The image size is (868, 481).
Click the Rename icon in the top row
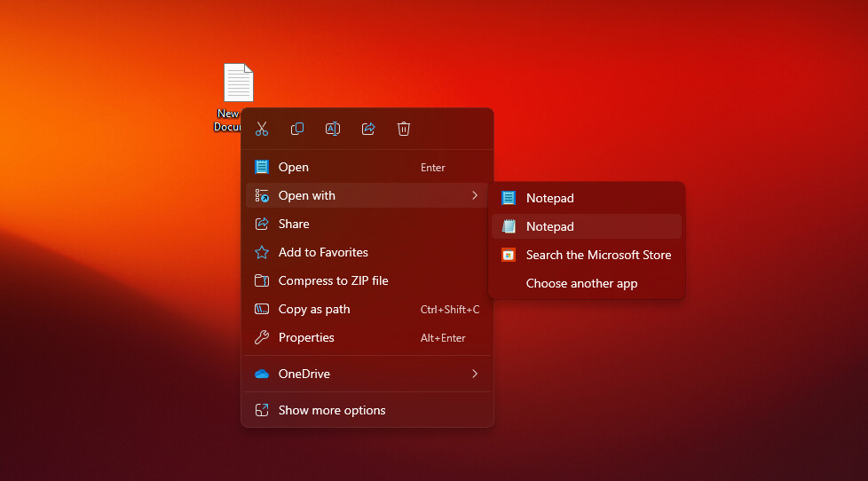click(x=333, y=129)
